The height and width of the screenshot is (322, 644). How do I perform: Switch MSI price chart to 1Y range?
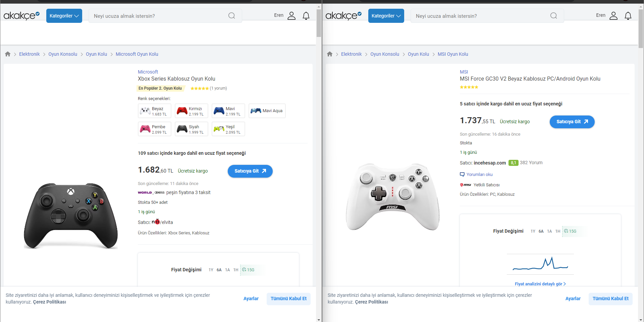pos(533,231)
